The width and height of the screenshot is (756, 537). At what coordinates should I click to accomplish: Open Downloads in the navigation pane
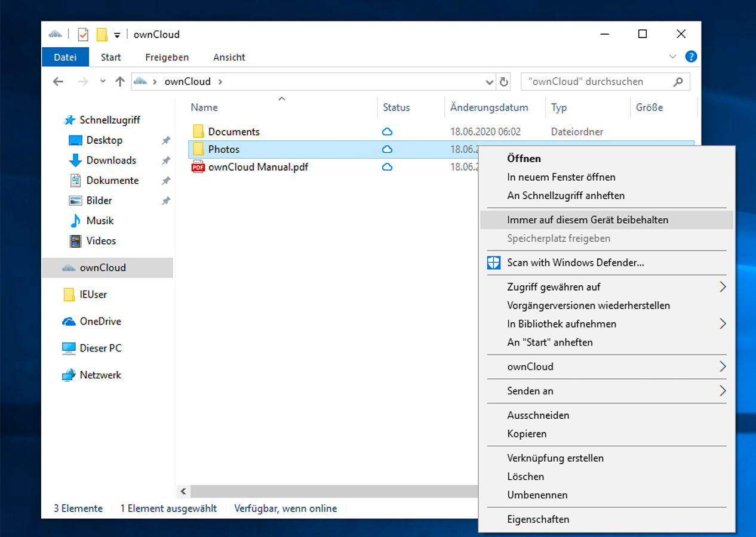point(111,160)
